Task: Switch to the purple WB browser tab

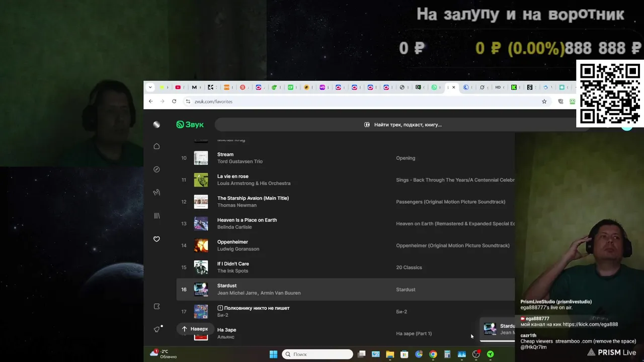Action: (x=322, y=87)
